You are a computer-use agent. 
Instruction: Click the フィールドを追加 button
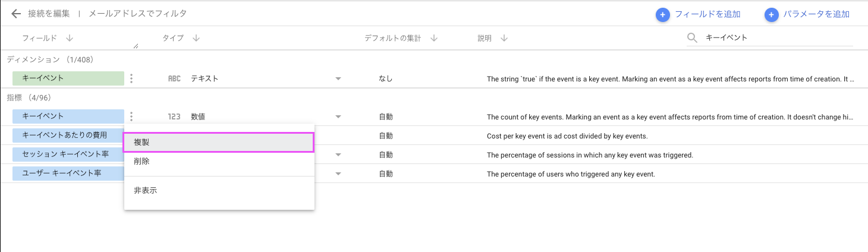697,14
